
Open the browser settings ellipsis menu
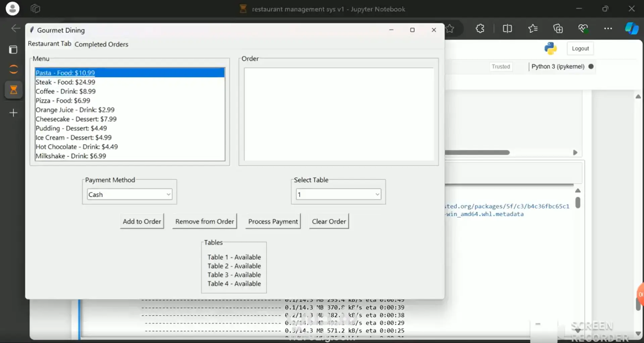click(608, 29)
